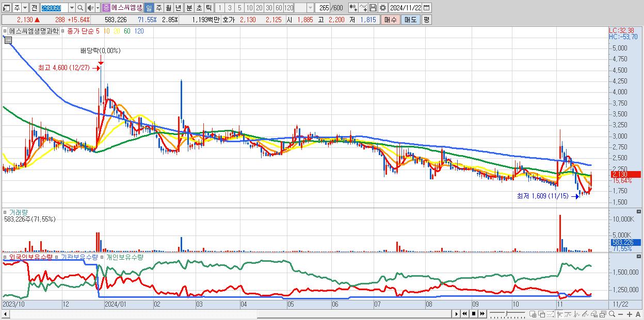Click the speaker sound icon
Screen dimensions: 644x320
[x=91, y=8]
